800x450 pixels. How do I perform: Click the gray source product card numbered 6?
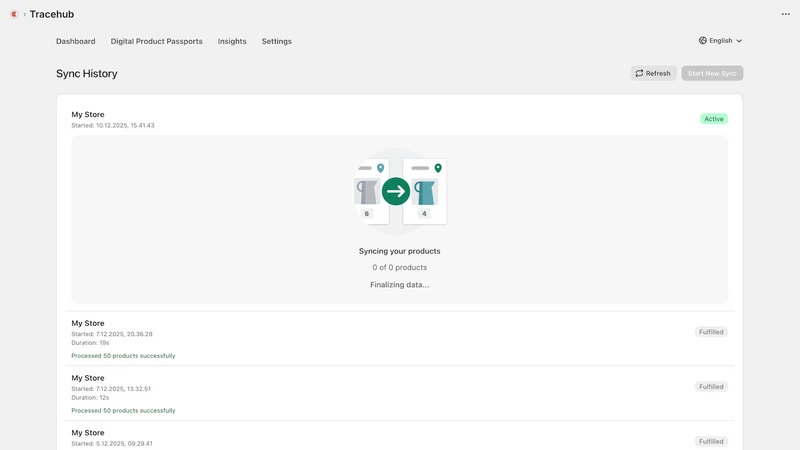click(x=371, y=191)
